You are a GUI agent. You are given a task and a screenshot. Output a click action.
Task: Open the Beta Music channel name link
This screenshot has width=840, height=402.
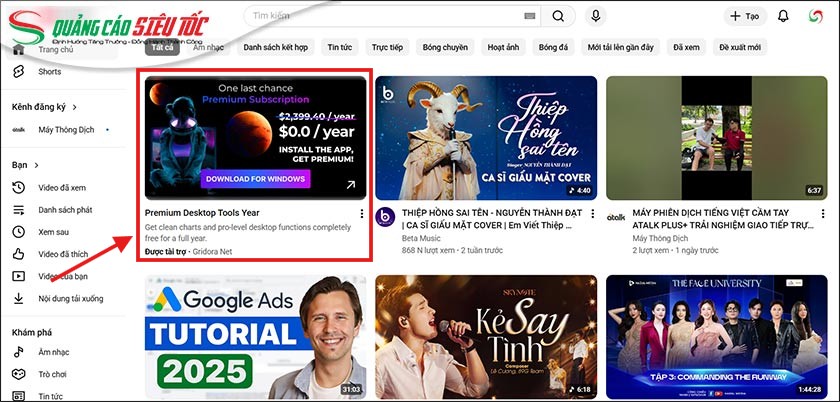421,238
